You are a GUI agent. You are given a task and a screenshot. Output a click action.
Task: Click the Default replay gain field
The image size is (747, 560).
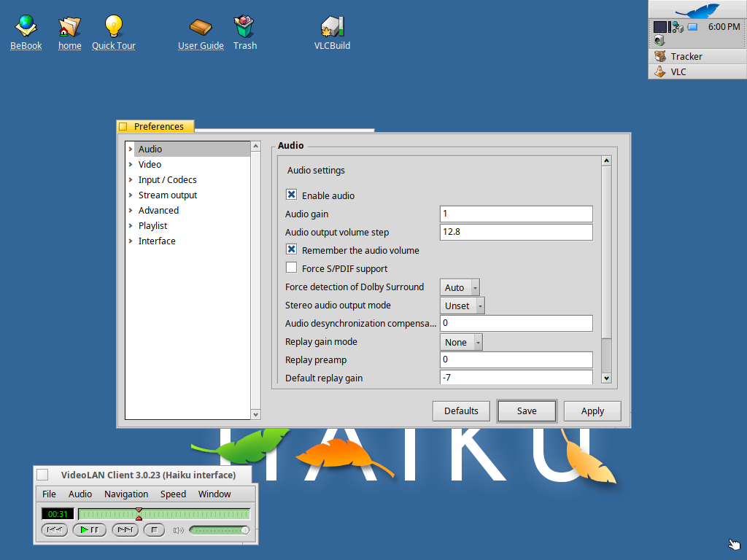(516, 377)
